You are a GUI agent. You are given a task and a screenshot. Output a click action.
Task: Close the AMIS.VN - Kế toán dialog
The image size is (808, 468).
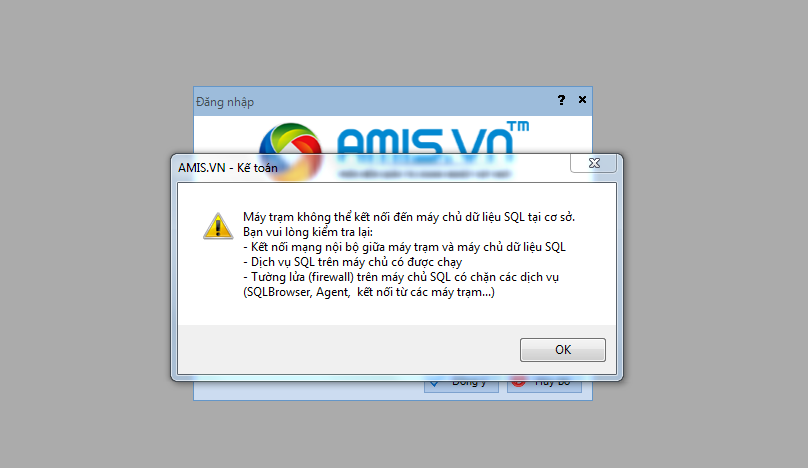click(594, 163)
